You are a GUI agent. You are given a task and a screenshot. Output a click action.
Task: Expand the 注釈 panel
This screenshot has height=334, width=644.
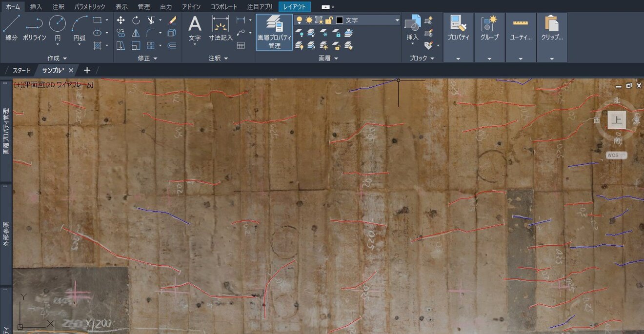[x=218, y=58]
